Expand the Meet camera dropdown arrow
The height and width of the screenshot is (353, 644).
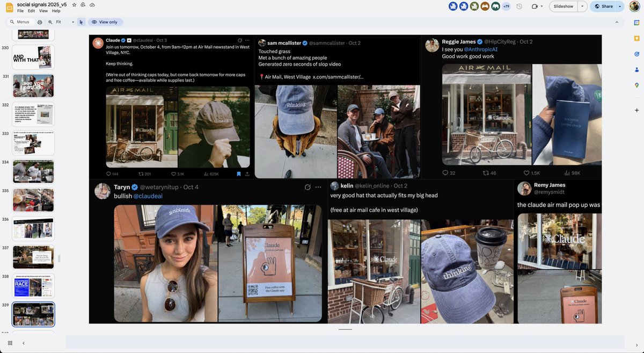point(541,6)
